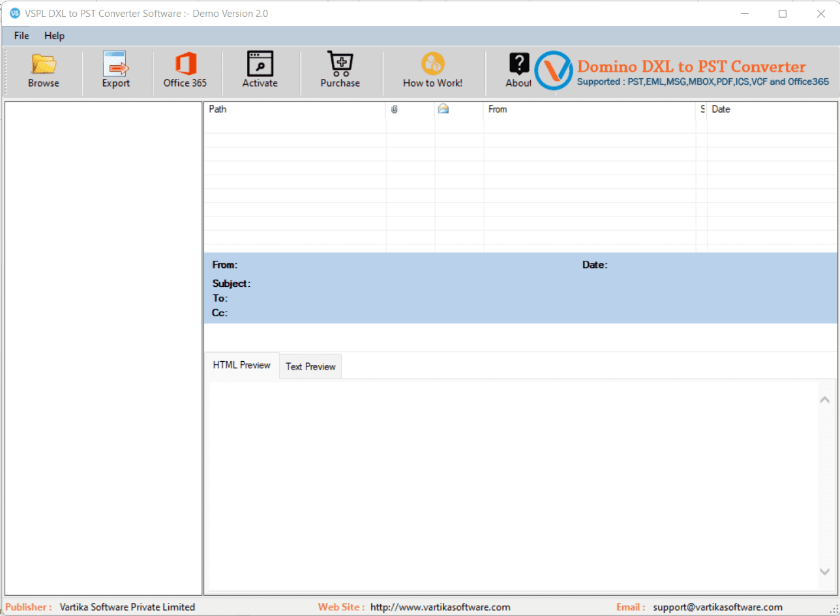Image resolution: width=840 pixels, height=616 pixels.
Task: Click the Cc: label in message header
Action: coord(220,313)
